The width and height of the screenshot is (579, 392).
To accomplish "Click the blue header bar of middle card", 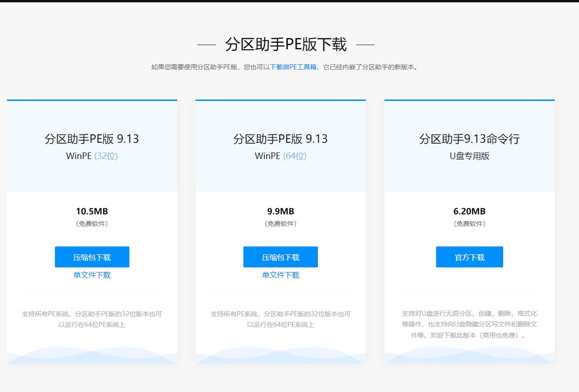I will 280,99.
